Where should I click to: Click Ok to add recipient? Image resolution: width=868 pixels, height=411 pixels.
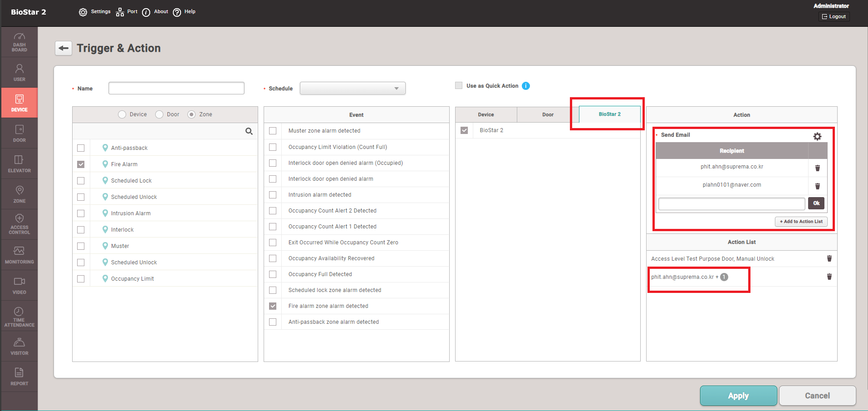coord(816,203)
